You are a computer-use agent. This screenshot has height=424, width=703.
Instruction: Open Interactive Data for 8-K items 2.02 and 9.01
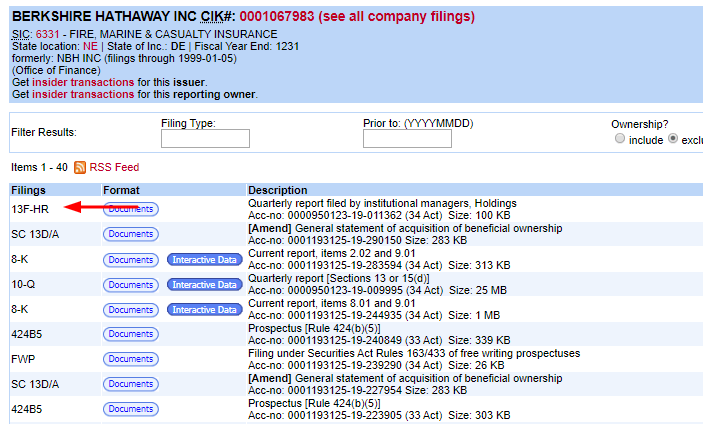(204, 260)
